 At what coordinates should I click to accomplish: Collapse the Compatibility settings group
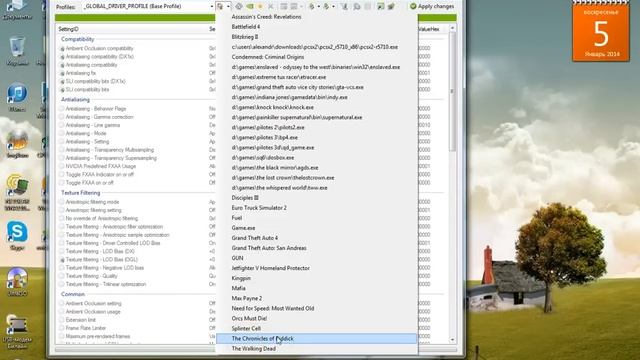point(78,39)
